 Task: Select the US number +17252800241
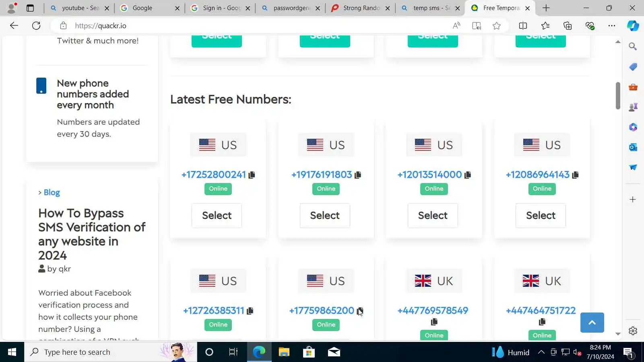pyautogui.click(x=217, y=216)
